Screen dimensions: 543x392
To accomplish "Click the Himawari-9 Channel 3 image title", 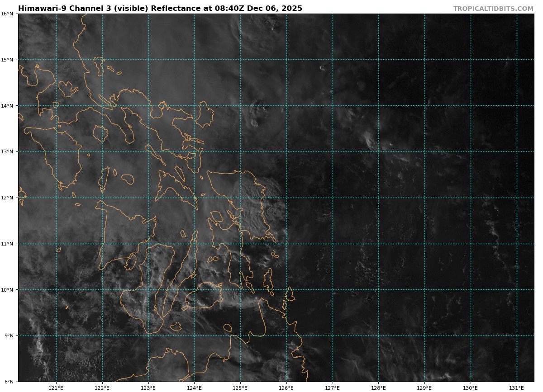I will click(160, 9).
